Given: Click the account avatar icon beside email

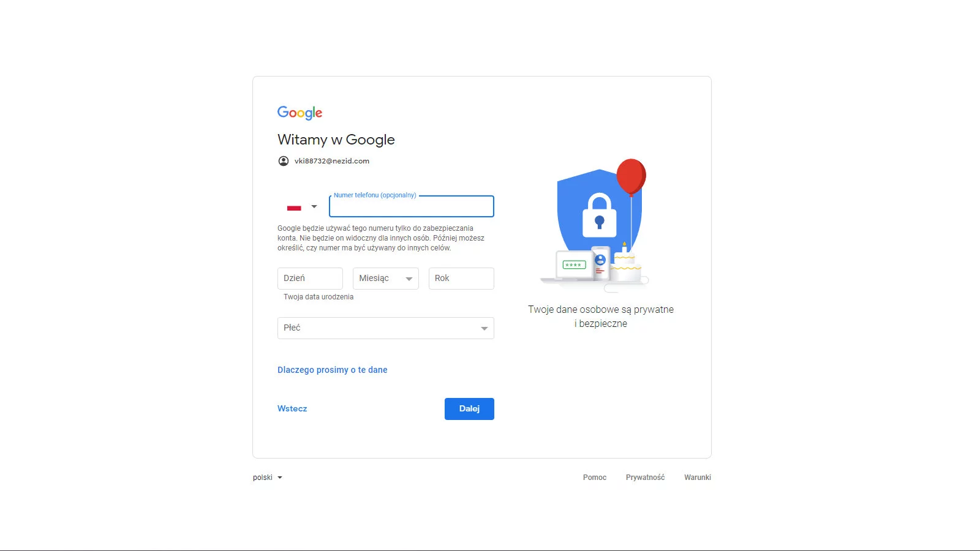Looking at the screenshot, I should [283, 161].
